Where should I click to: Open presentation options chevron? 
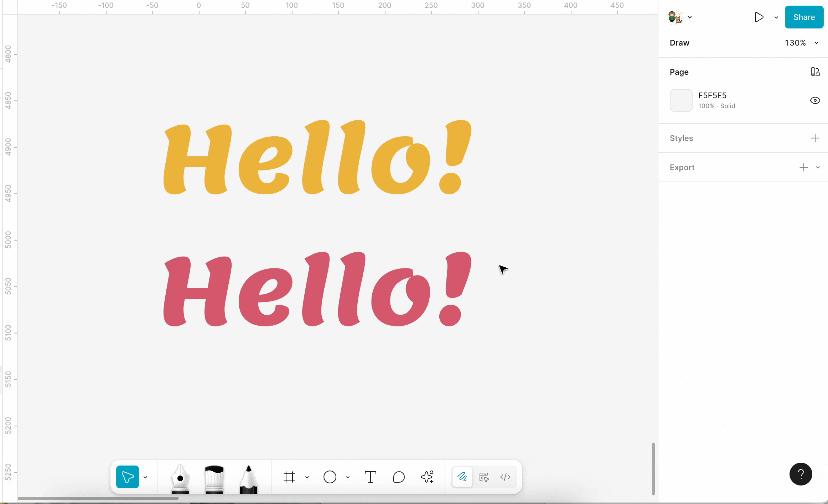(776, 17)
